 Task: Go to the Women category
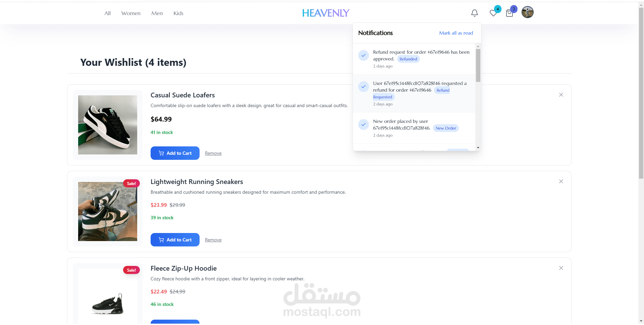tap(131, 13)
